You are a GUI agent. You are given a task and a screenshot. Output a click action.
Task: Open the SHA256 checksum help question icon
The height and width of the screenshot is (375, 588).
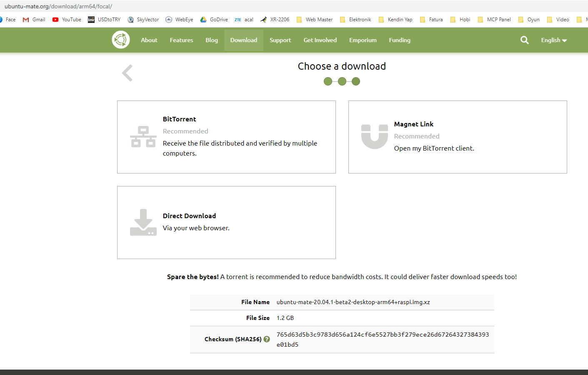click(267, 339)
